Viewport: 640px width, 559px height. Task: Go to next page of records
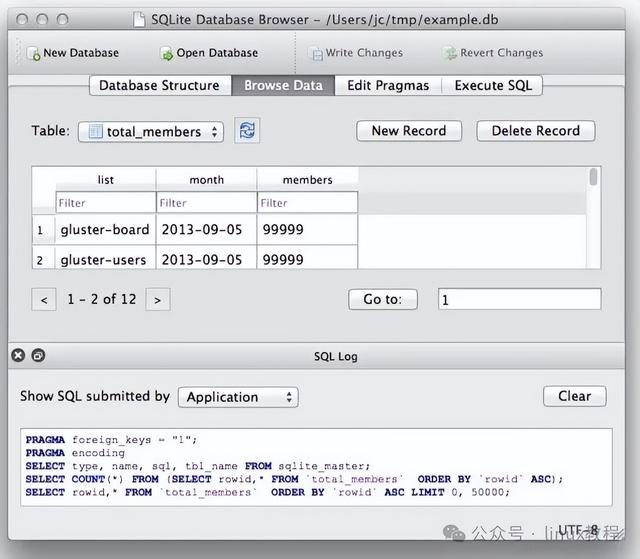point(158,300)
